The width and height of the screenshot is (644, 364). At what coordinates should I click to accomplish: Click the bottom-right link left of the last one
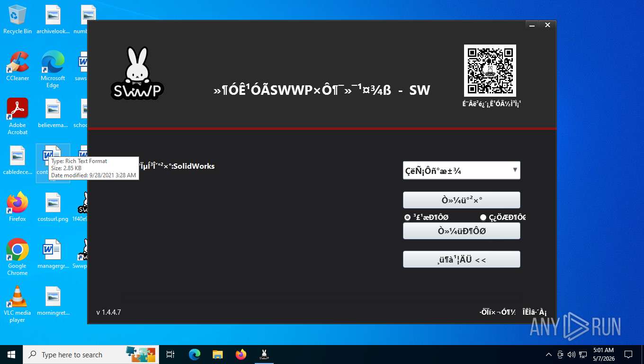tap(497, 312)
